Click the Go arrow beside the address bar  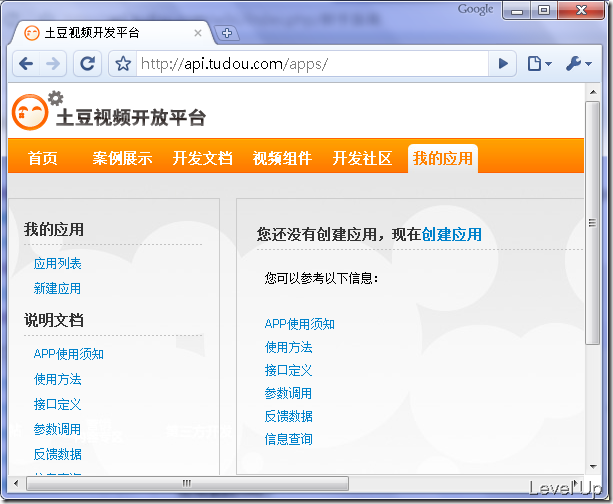(503, 63)
